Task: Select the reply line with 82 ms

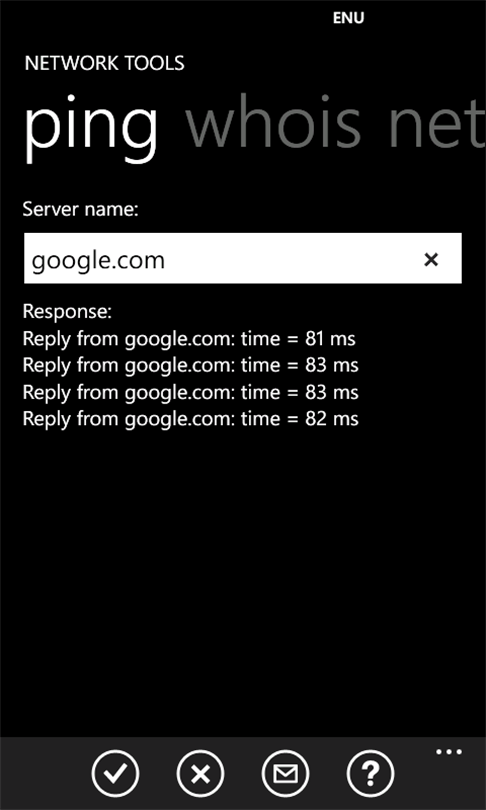Action: [x=191, y=419]
